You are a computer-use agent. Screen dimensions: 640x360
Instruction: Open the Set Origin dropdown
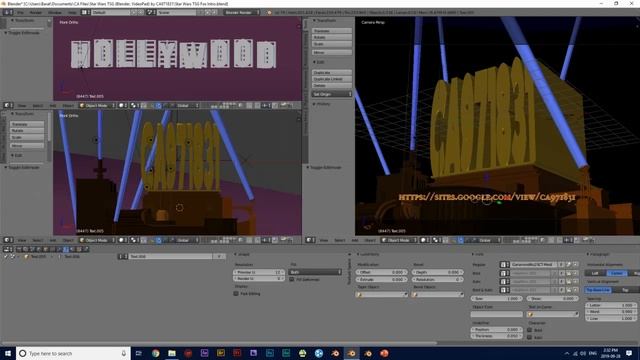331,94
